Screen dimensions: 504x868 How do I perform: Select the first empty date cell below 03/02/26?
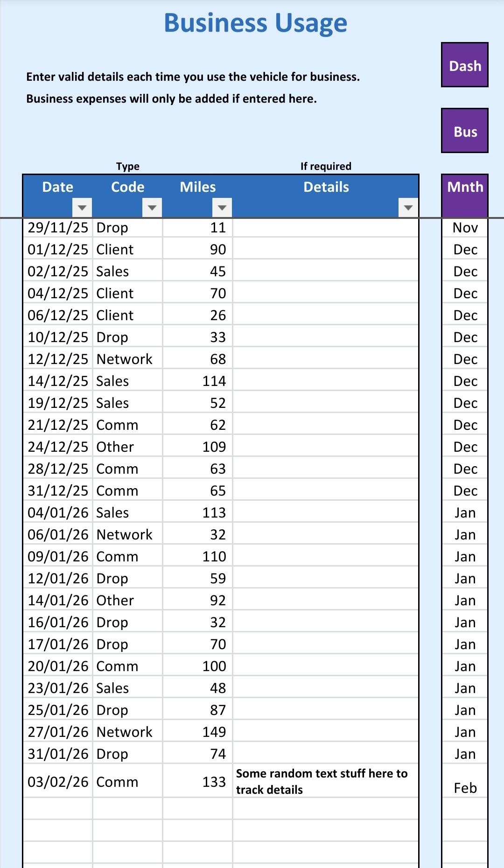point(58,808)
